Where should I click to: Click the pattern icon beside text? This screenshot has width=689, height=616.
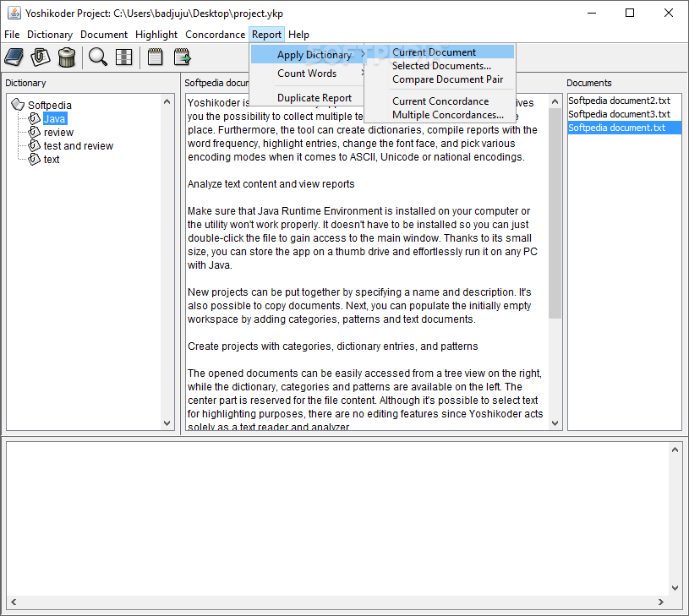coord(35,160)
